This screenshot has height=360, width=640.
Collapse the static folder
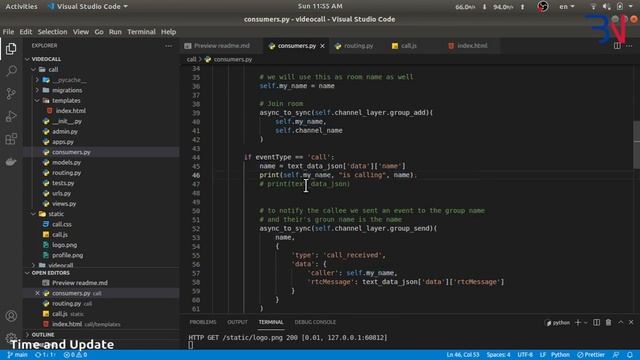point(33,214)
